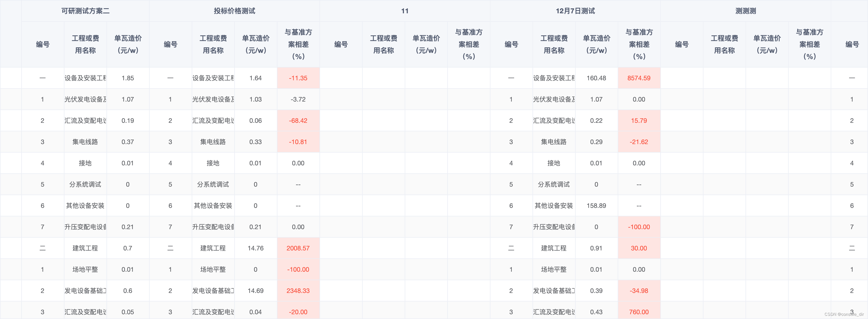Click the 12月7日测试 column group header
868x319 pixels.
(575, 11)
